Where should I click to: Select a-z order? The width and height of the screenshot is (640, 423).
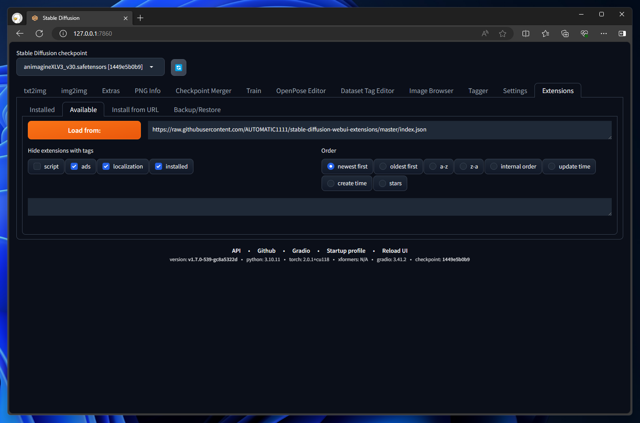click(438, 167)
